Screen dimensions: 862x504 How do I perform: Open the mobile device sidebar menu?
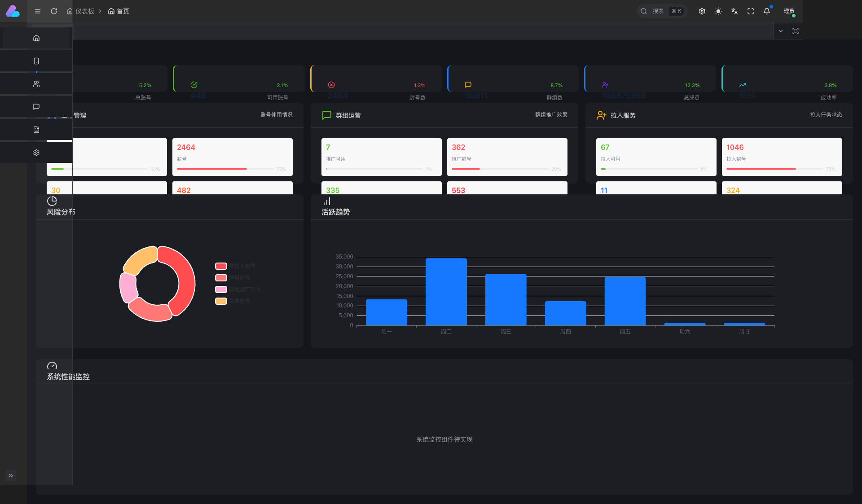tap(36, 61)
